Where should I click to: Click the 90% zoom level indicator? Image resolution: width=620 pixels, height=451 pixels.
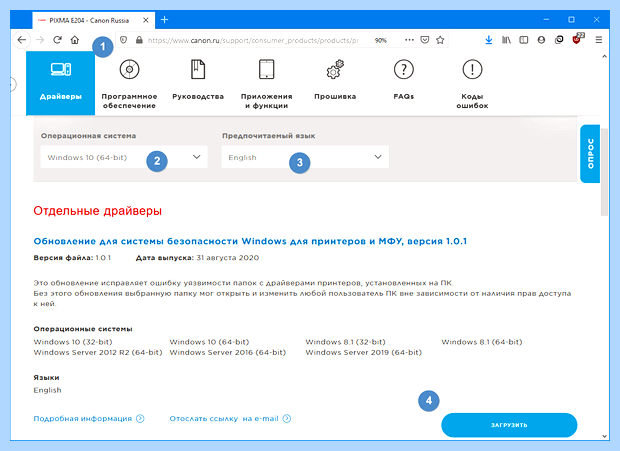[380, 40]
